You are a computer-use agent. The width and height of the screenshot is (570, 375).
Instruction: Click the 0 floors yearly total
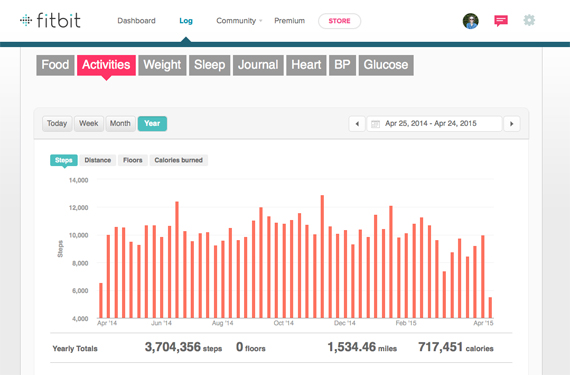[250, 347]
